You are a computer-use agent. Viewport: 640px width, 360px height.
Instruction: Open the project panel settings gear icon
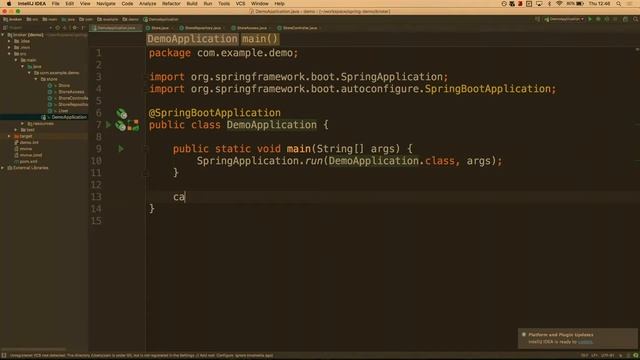(x=75, y=28)
